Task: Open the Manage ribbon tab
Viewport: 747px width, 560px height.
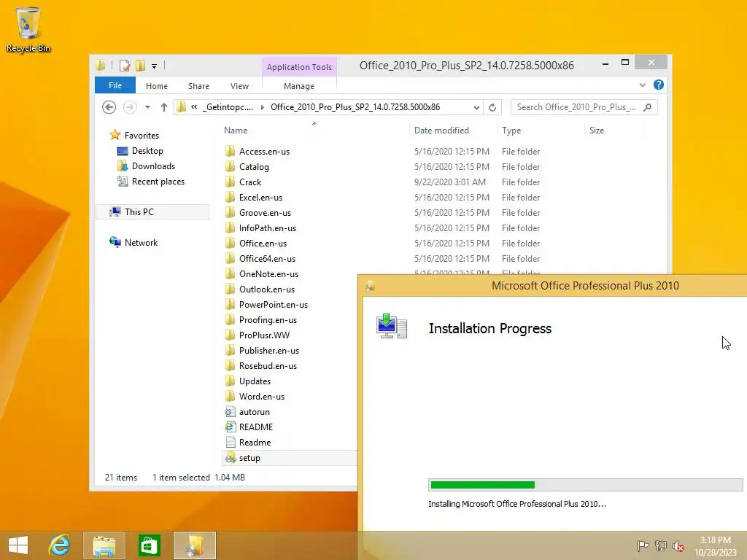Action: [298, 86]
